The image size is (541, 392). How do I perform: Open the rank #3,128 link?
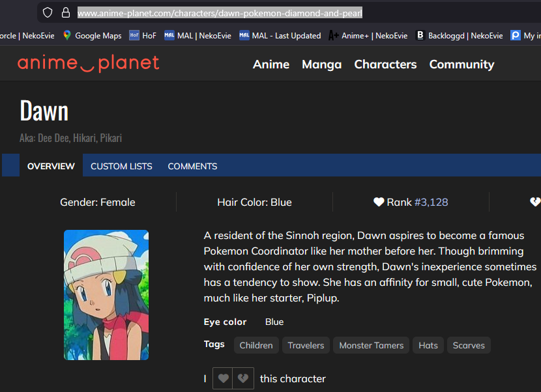431,202
